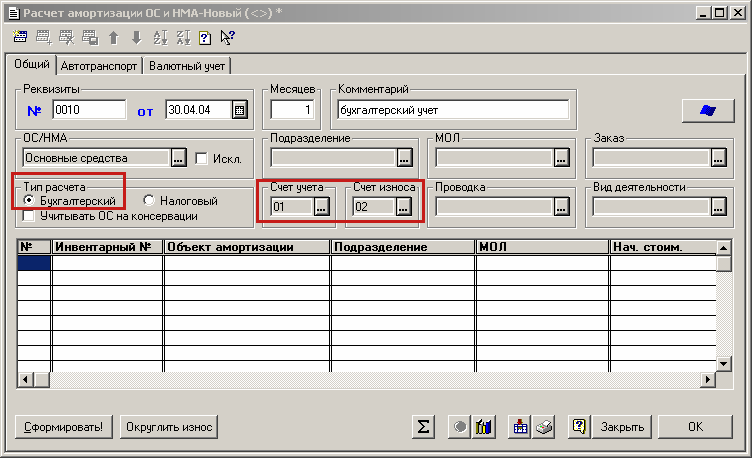
Task: Switch to the Валютный учет tab
Action: point(188,66)
